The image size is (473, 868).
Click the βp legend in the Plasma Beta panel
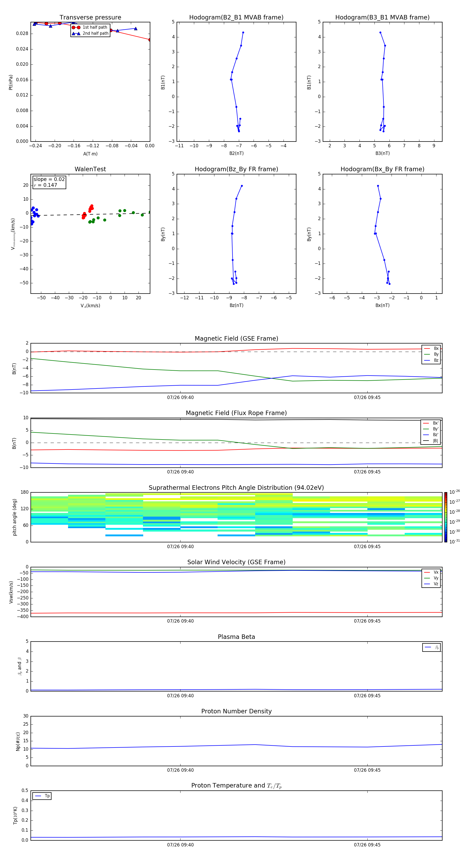pyautogui.click(x=431, y=647)
